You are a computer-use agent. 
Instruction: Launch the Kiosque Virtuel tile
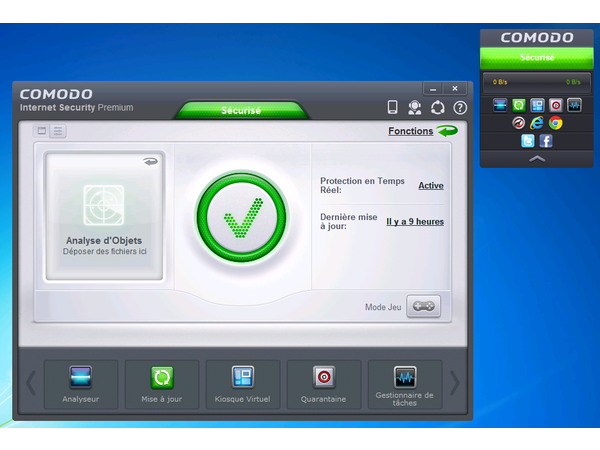242,384
